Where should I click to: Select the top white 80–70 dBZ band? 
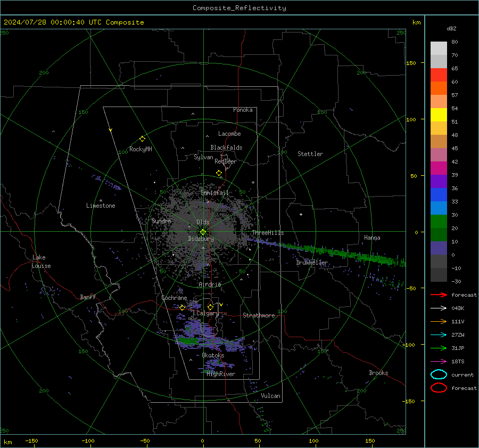(439, 48)
